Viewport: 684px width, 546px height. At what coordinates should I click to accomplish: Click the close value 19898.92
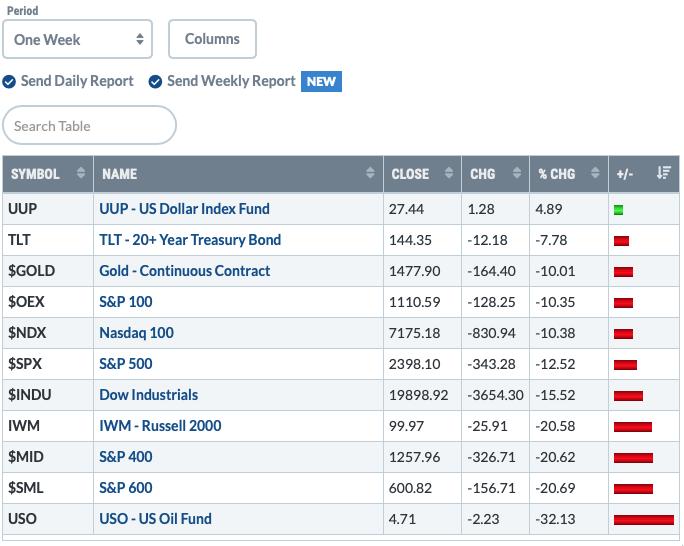pyautogui.click(x=418, y=395)
